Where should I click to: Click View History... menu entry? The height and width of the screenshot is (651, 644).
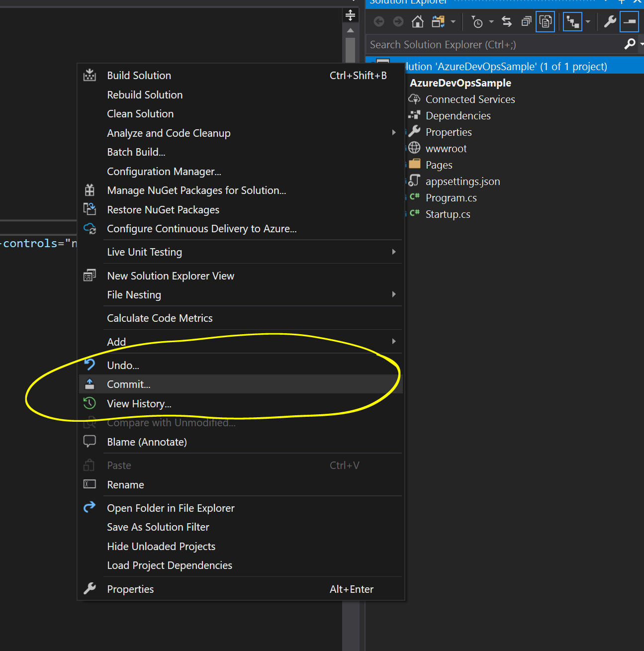139,404
